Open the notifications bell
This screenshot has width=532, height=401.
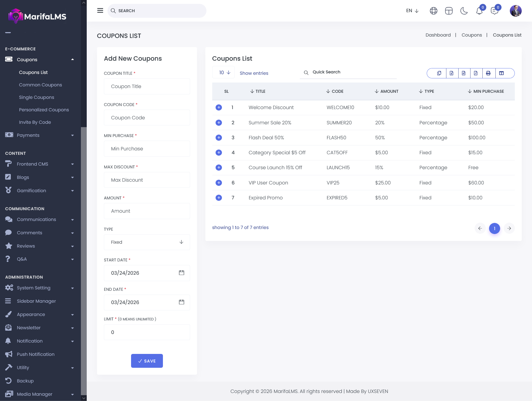coord(479,11)
